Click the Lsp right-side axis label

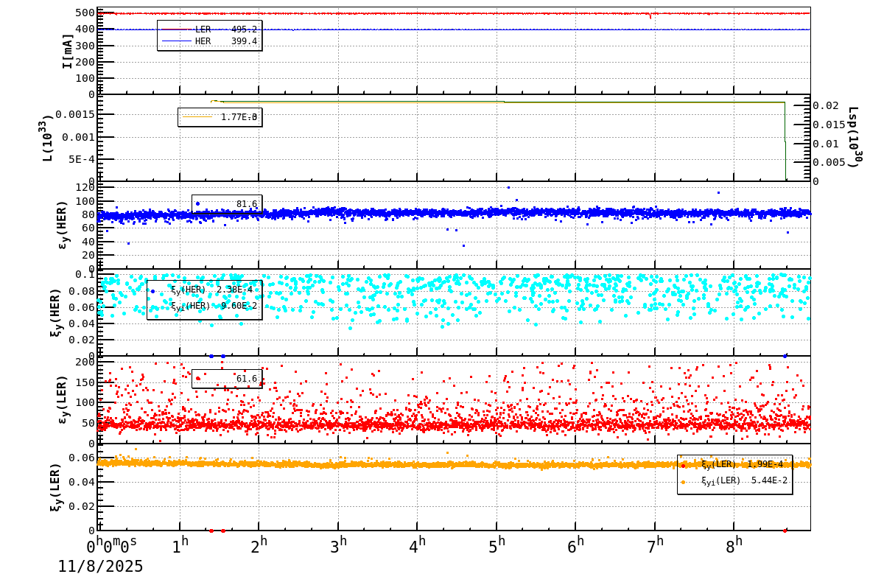[854, 136]
